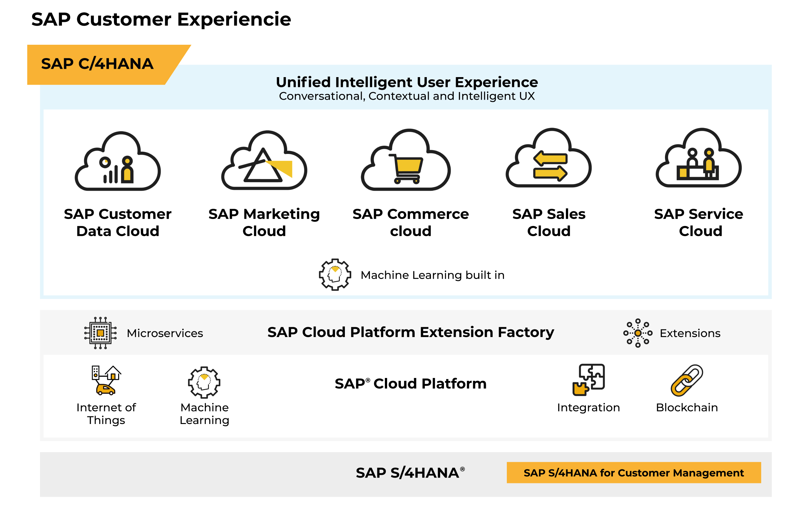The width and height of the screenshot is (812, 510).
Task: Click the SAP Sales Cloud arrows icon
Action: click(x=549, y=158)
